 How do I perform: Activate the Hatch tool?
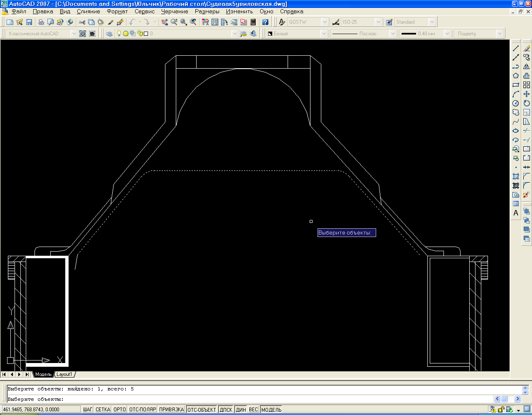[x=516, y=176]
